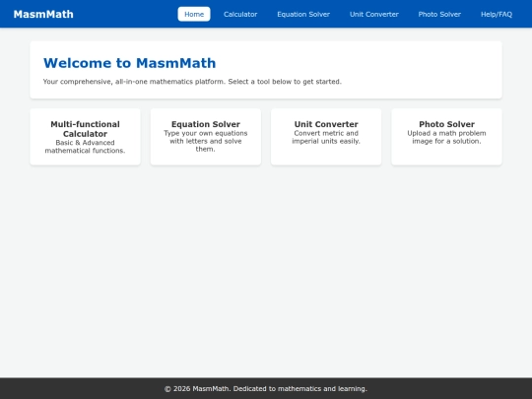This screenshot has width=532, height=399.
Task: Click the Type your own equations description
Action: [x=206, y=141]
